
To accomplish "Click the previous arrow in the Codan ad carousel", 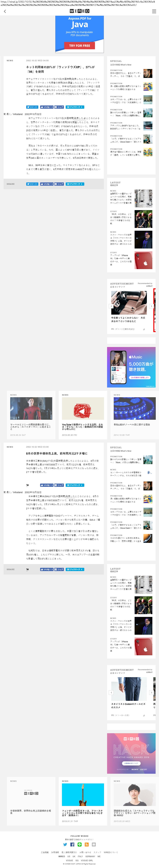I will 111,692.
